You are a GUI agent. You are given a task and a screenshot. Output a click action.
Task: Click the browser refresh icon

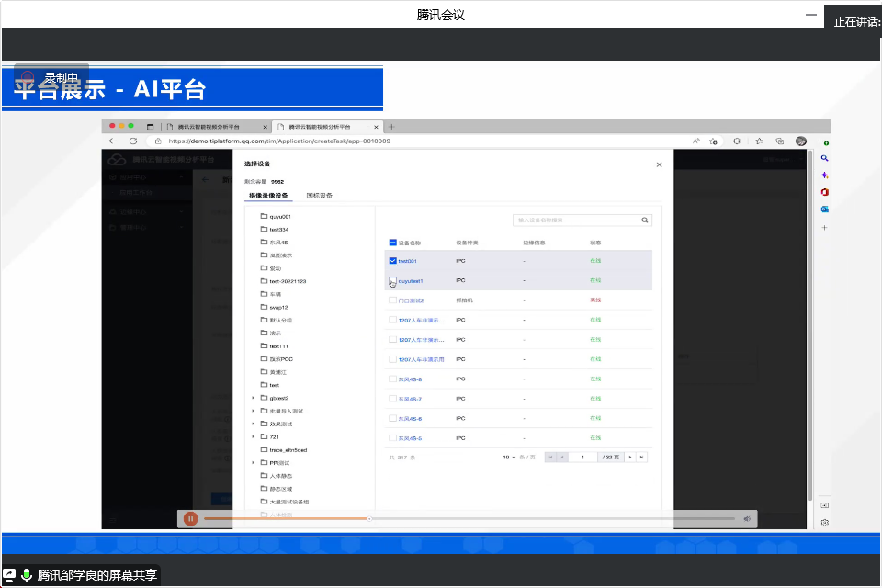click(133, 141)
